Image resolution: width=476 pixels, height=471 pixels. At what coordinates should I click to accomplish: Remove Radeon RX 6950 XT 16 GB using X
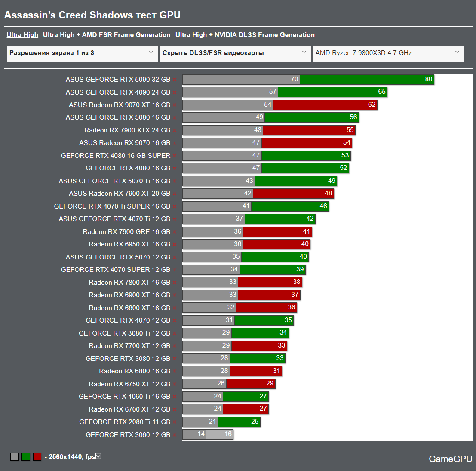click(175, 244)
